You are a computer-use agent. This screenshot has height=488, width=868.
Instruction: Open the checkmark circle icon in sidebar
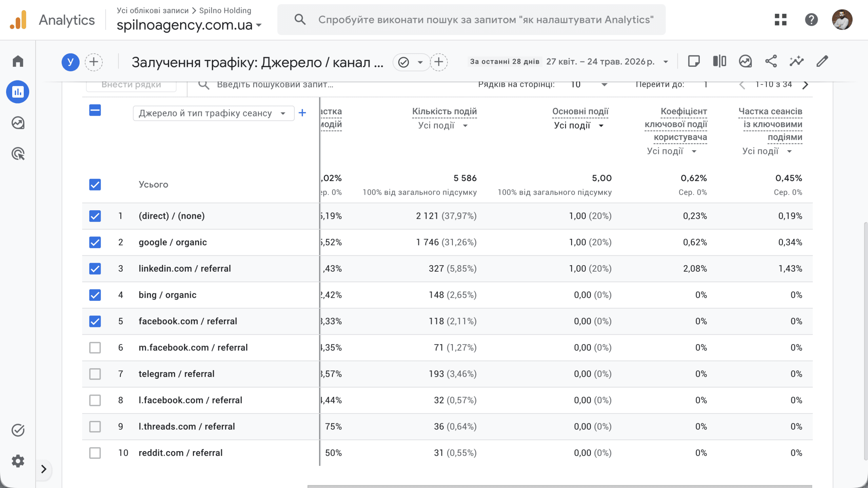pyautogui.click(x=18, y=430)
